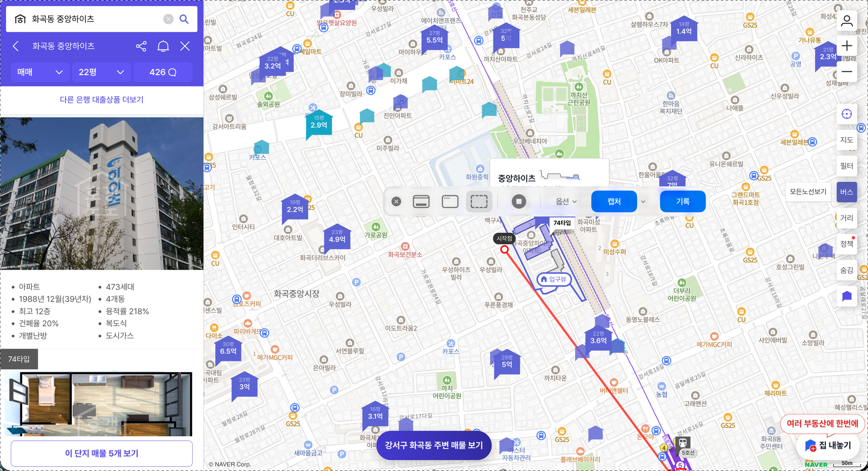Click the notification bell icon
This screenshot has height=471, width=868.
click(x=164, y=46)
